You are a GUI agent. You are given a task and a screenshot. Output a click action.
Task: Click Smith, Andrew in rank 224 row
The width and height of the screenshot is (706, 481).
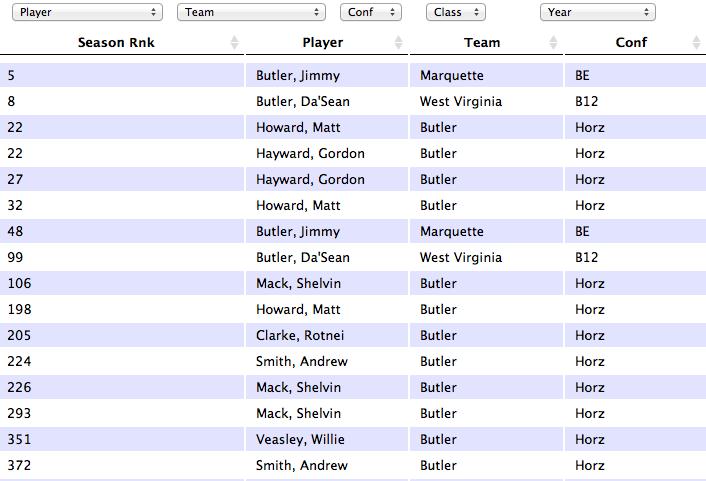click(301, 361)
